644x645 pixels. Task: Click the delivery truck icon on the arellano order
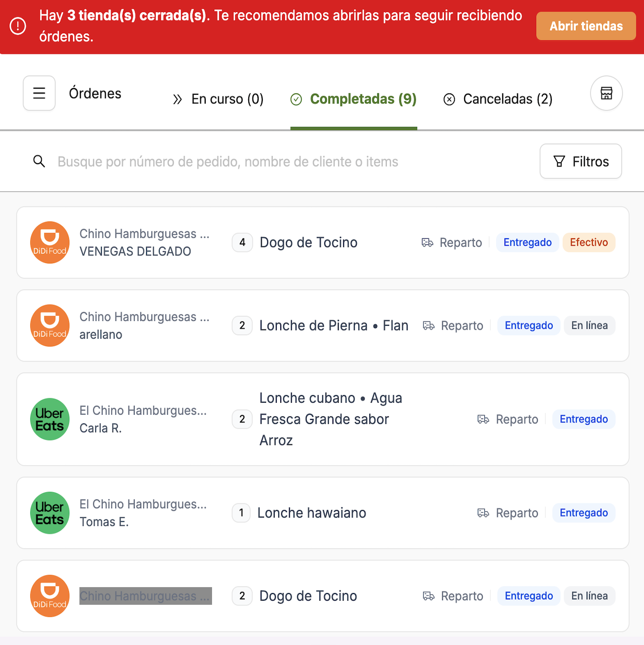[429, 326]
